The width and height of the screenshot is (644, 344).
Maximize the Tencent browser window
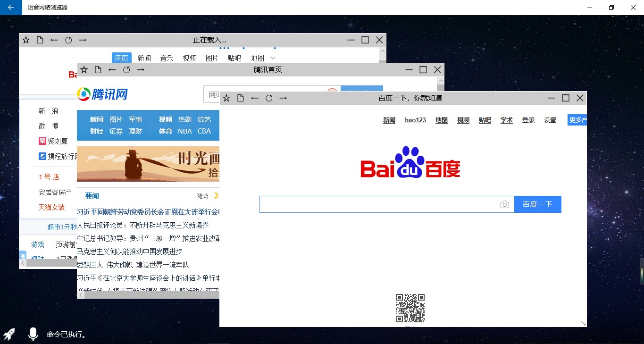423,70
